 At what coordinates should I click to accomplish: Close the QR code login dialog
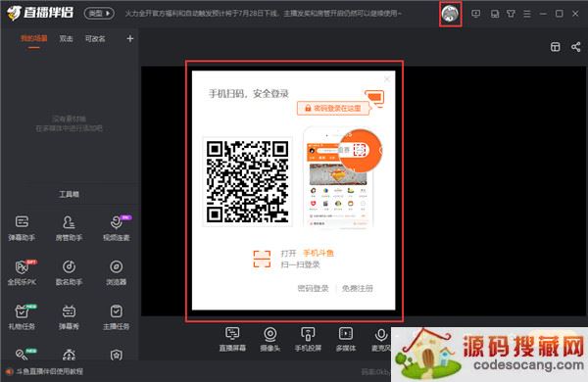[387, 78]
